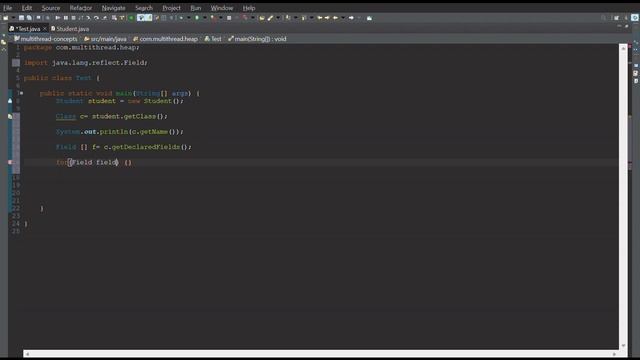Viewport: 640px width, 360px height.
Task: Click the com.multithread.heap breadcrumb
Action: pos(165,39)
